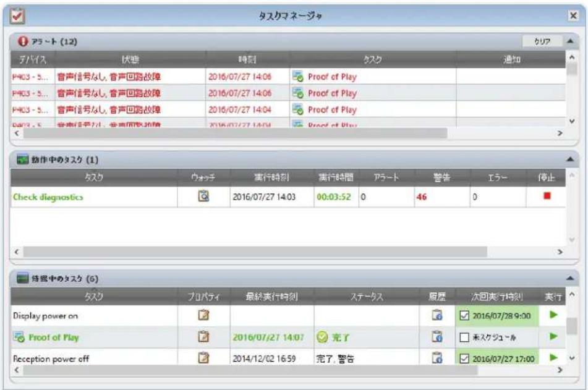Click the 2014/12/02 16:59 last run time
The width and height of the screenshot is (588, 390).
264,359
